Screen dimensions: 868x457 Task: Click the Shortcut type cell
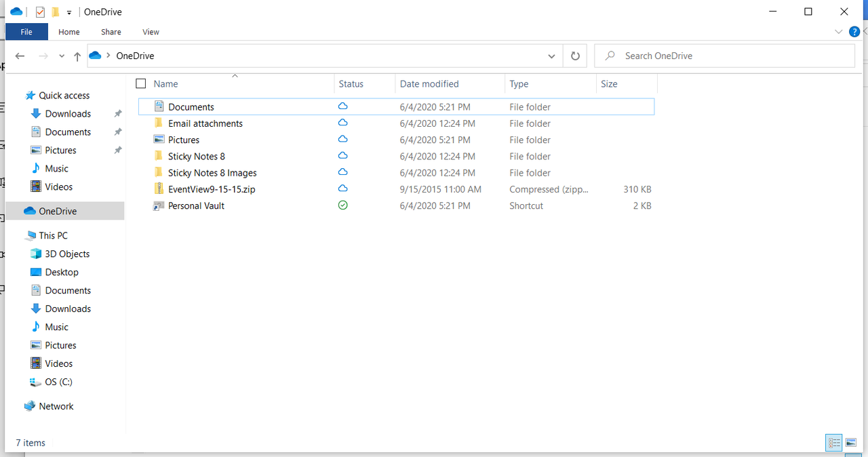(526, 205)
